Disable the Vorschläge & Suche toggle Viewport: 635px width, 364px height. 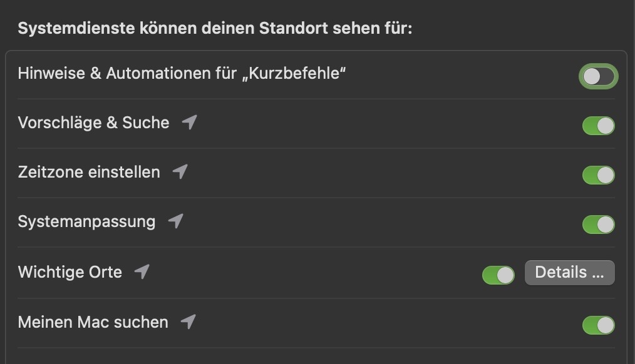pyautogui.click(x=599, y=126)
